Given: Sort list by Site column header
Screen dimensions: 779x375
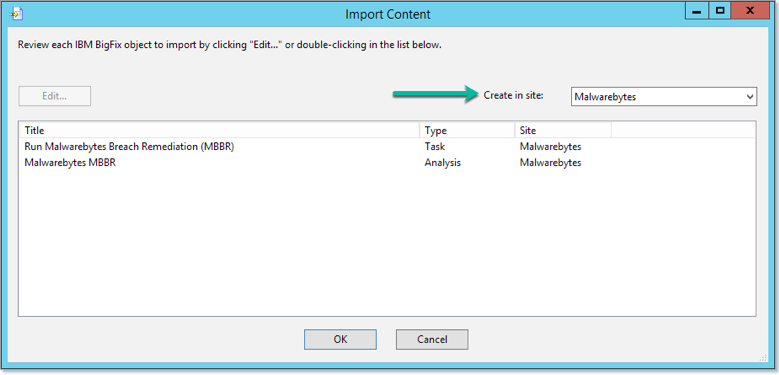Looking at the screenshot, I should [563, 131].
